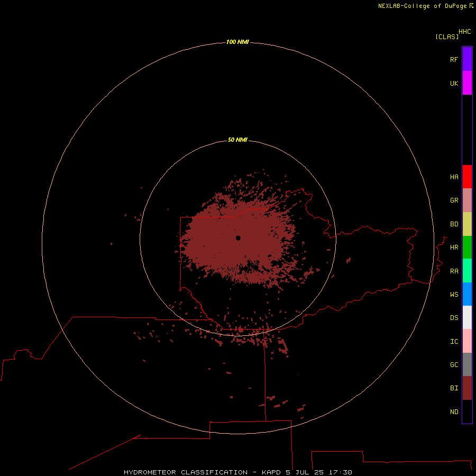Click the HR legend label
This screenshot has height=476, width=476.
coord(454,248)
